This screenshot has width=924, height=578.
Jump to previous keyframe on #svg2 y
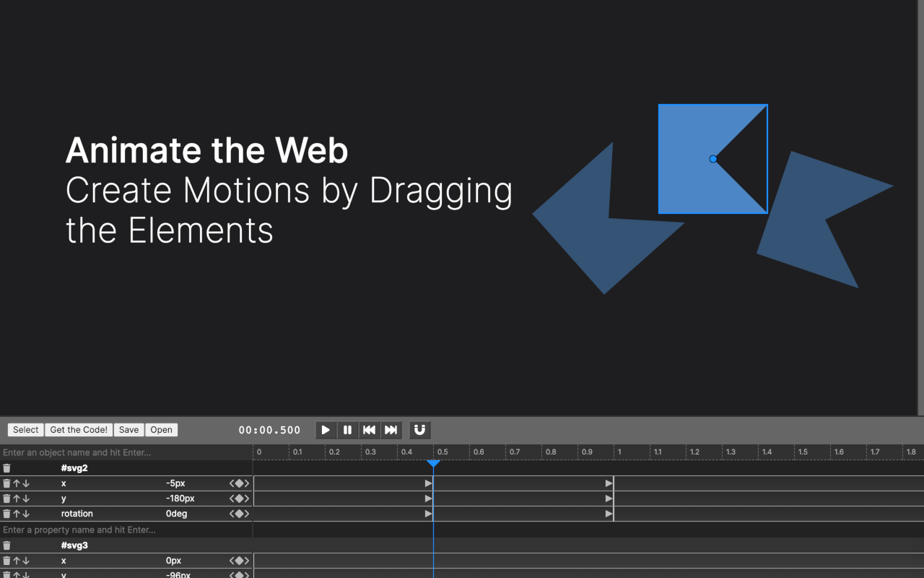pos(232,499)
